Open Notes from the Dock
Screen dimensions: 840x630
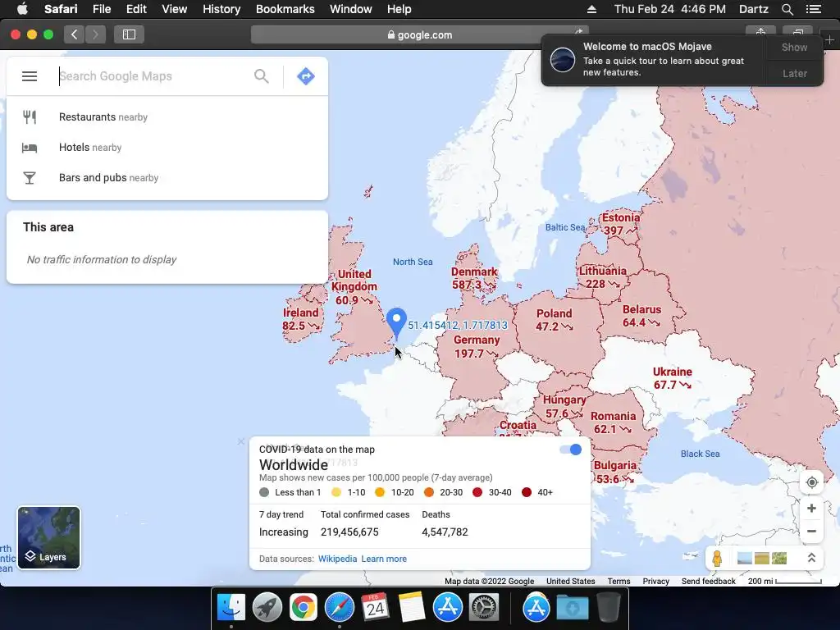click(412, 607)
